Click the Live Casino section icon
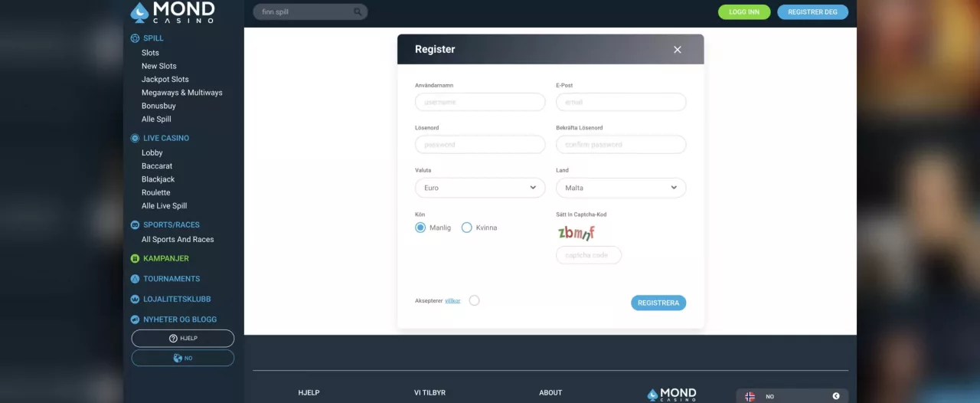This screenshot has height=403, width=980. click(x=135, y=138)
